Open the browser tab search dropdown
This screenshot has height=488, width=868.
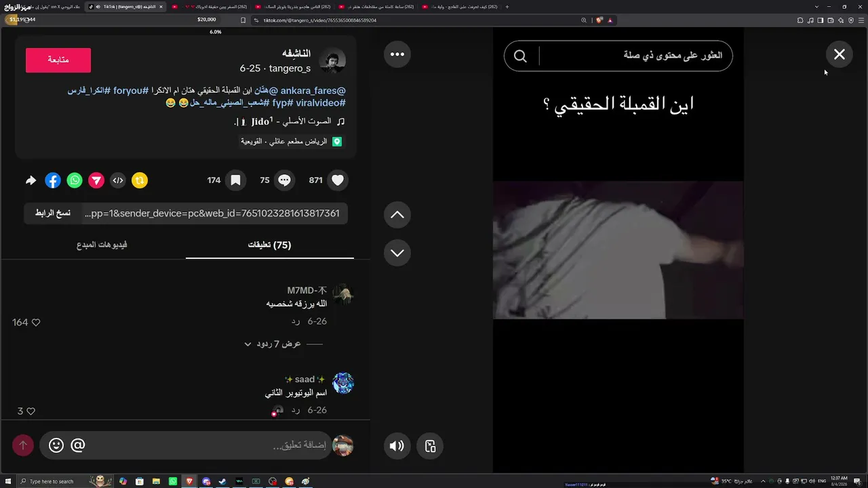click(816, 7)
